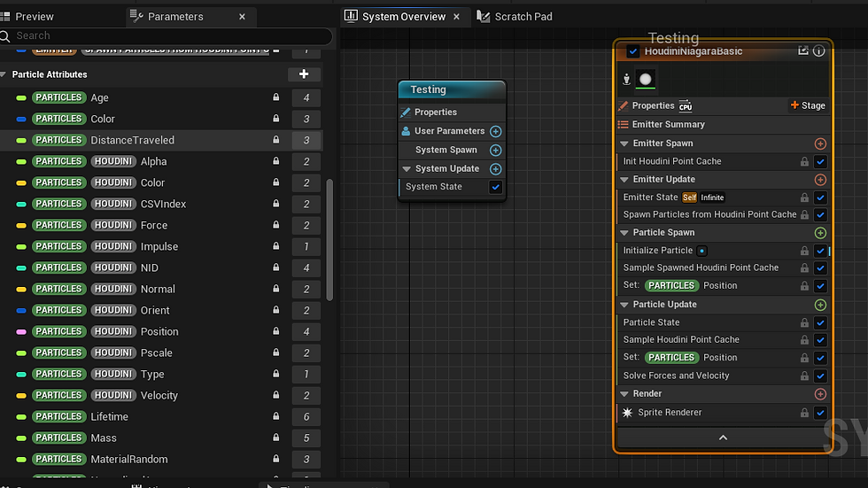This screenshot has width=868, height=488.
Task: Toggle Sprite Renderer enabled checkbox
Action: 820,413
